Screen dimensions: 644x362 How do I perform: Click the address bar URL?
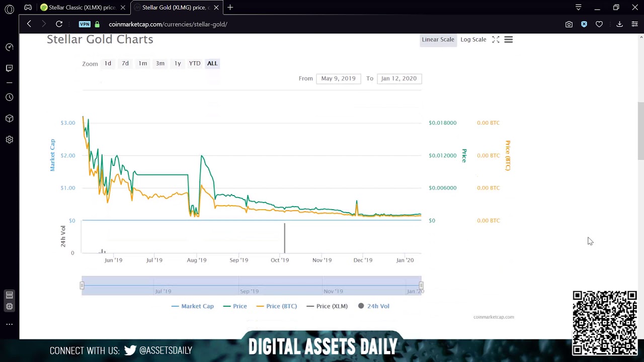(168, 24)
